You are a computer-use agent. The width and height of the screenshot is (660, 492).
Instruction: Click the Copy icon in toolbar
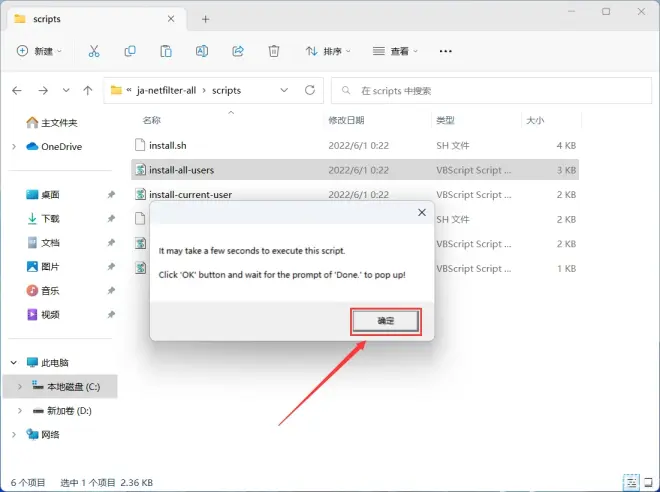[130, 51]
